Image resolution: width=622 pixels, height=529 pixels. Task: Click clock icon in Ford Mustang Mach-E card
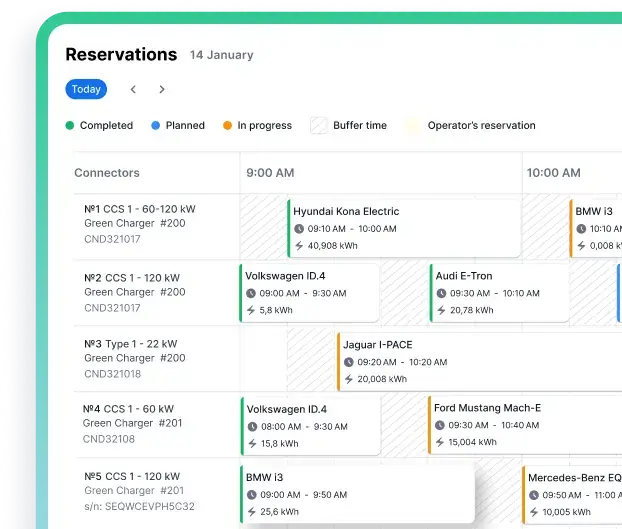(440, 426)
